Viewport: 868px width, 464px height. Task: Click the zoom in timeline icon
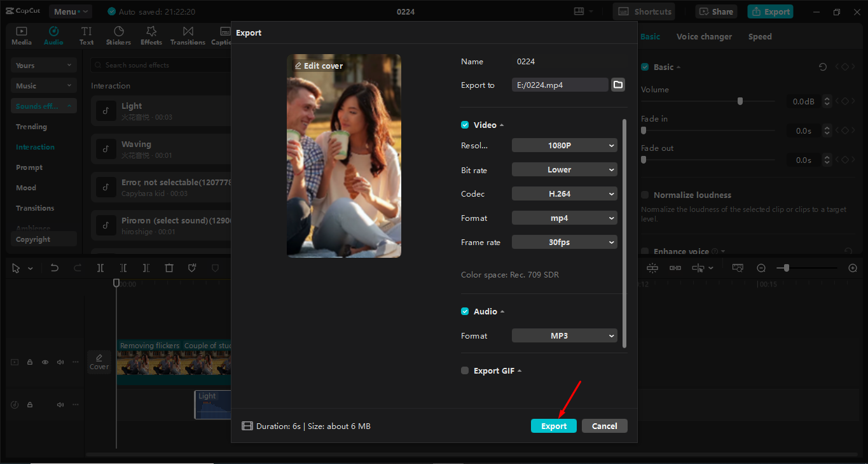(853, 268)
